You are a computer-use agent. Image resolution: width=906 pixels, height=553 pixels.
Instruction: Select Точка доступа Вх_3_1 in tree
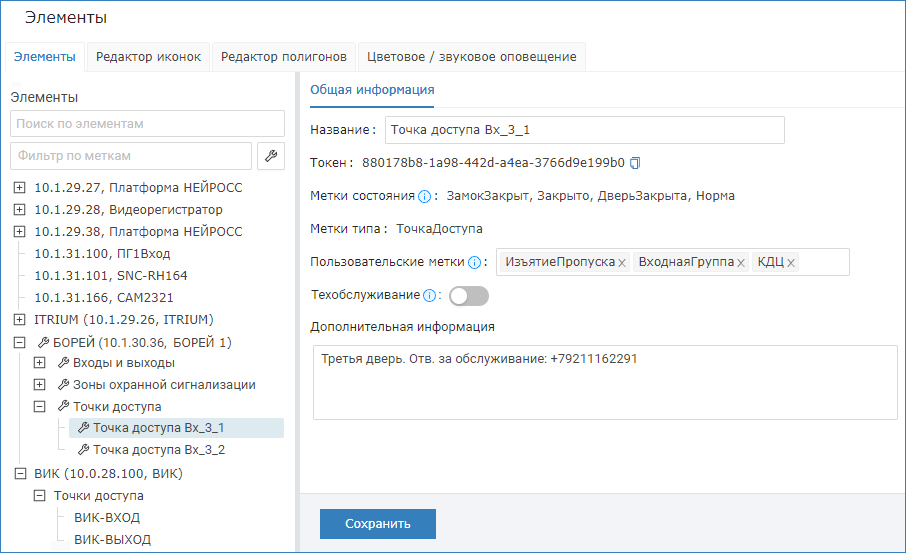tap(176, 428)
